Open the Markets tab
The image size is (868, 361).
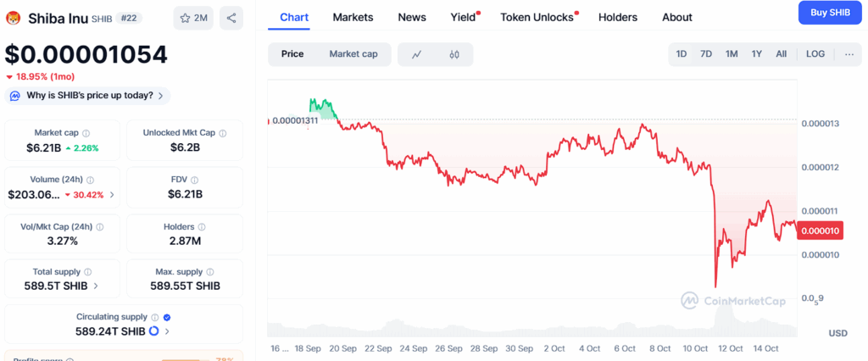pyautogui.click(x=353, y=18)
